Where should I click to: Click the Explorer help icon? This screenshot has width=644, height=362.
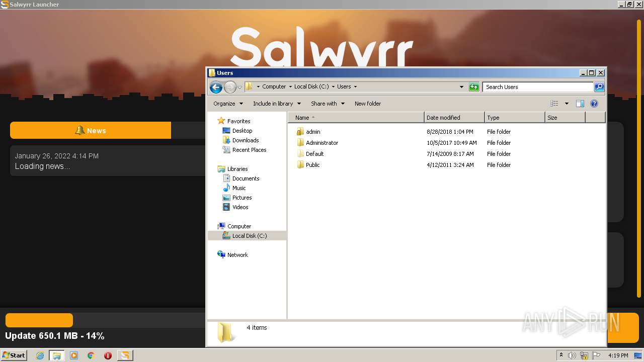[x=594, y=104]
